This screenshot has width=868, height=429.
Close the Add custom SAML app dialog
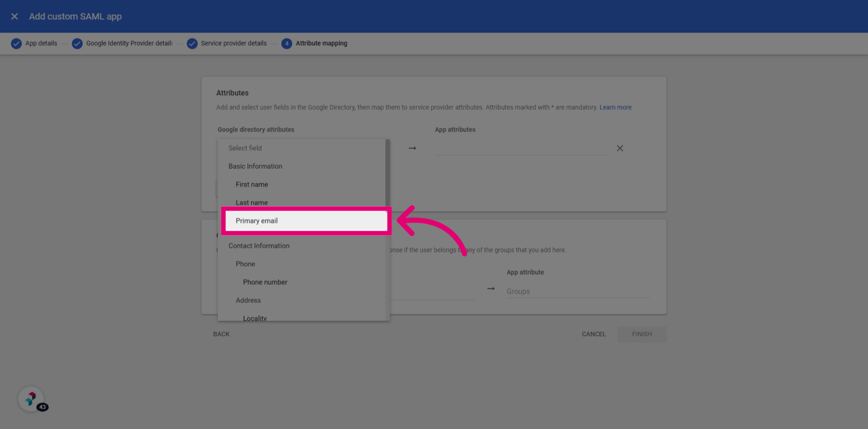14,16
